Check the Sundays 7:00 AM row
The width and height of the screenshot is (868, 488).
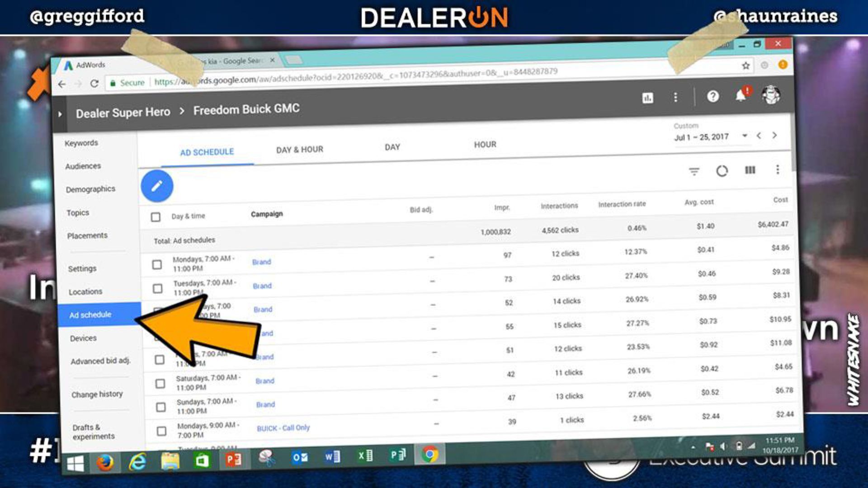pos(160,407)
